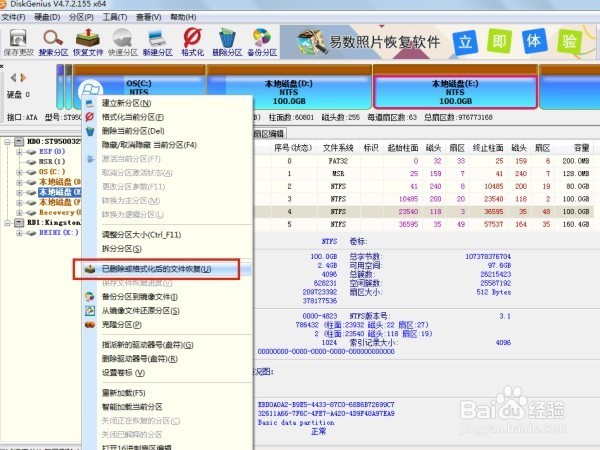Select BEINI (K:) in the disk tree
This screenshot has width=600, height=450.
[x=59, y=232]
